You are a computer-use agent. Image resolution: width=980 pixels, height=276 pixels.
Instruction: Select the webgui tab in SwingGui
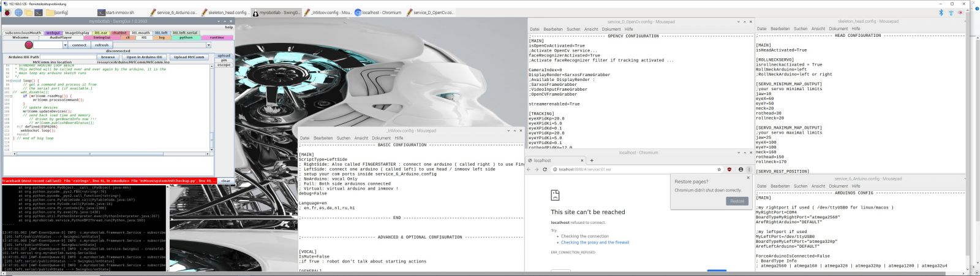pyautogui.click(x=54, y=33)
